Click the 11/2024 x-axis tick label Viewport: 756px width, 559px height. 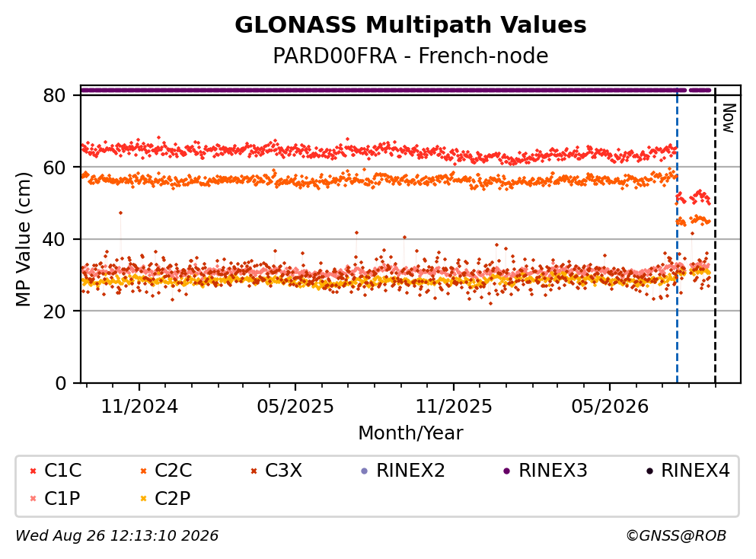[139, 407]
